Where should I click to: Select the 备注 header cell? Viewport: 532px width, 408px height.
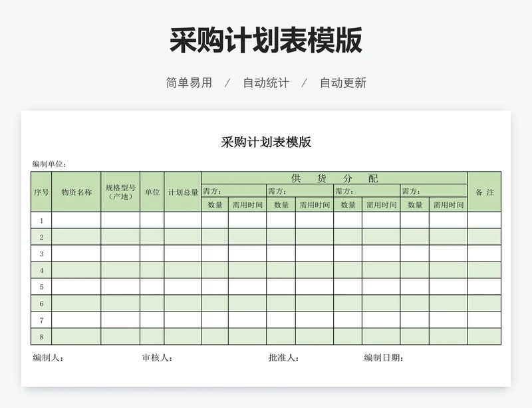pyautogui.click(x=484, y=192)
